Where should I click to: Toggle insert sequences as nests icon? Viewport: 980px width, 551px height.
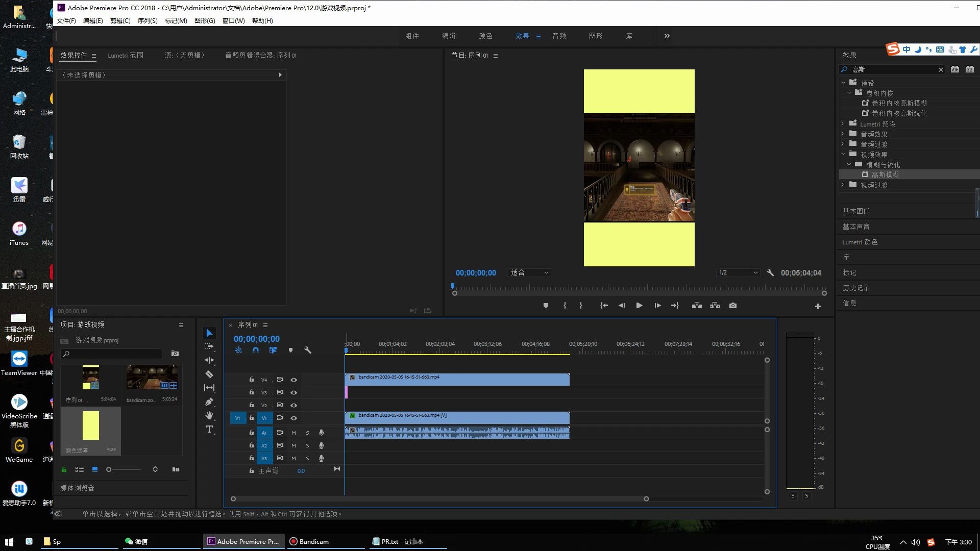[x=238, y=350]
